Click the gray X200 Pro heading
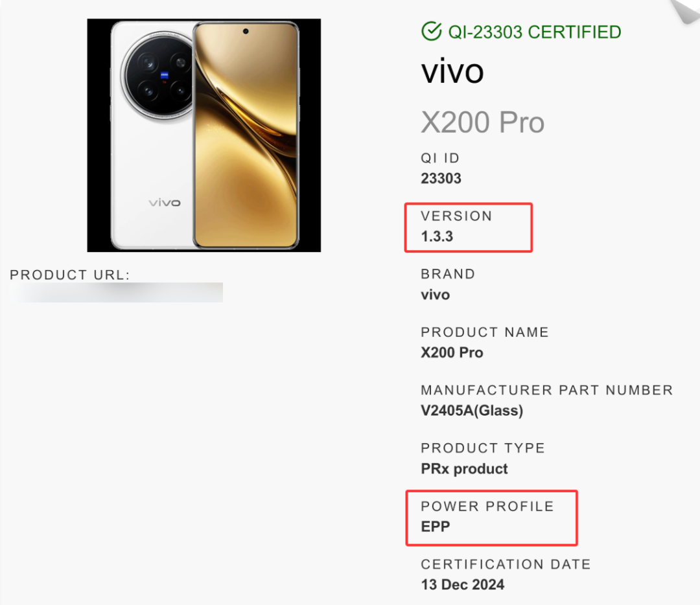This screenshot has width=700, height=605. 483,122
